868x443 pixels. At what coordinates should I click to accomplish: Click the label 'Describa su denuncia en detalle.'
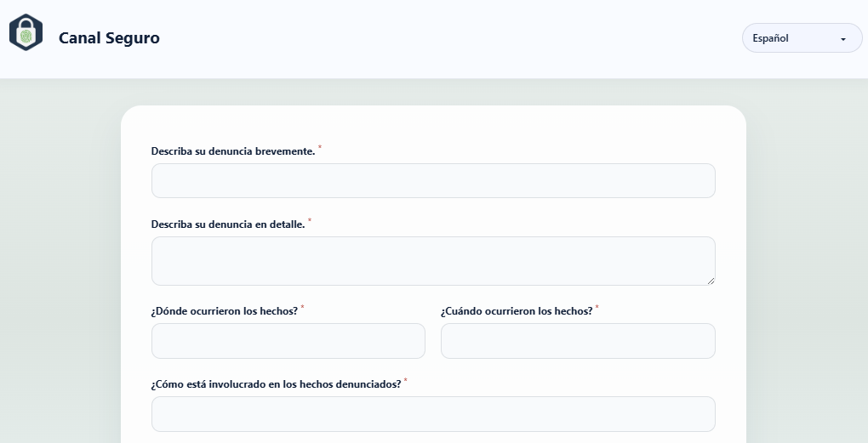pos(228,224)
